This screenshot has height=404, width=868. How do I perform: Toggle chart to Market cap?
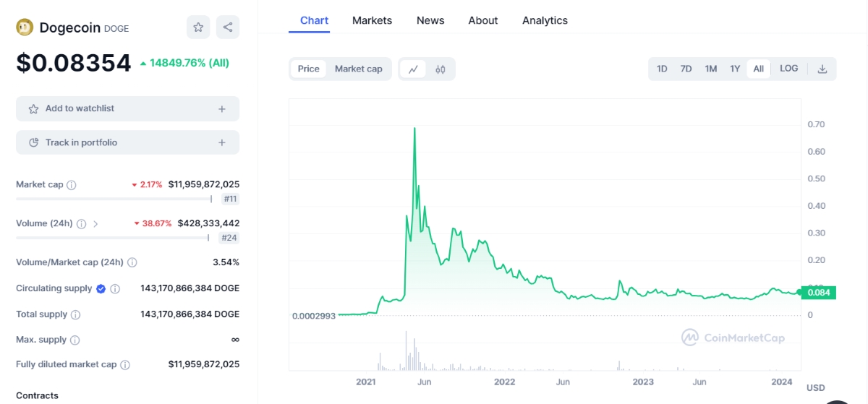click(x=358, y=69)
